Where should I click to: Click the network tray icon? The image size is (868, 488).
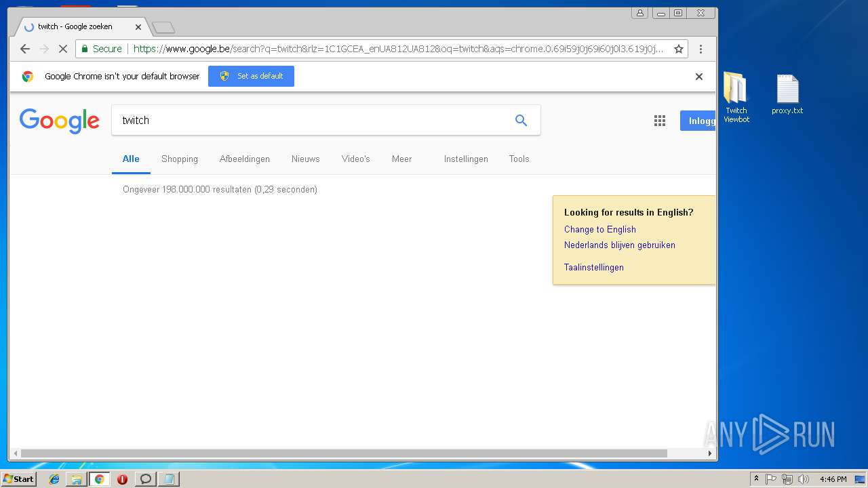coord(787,479)
